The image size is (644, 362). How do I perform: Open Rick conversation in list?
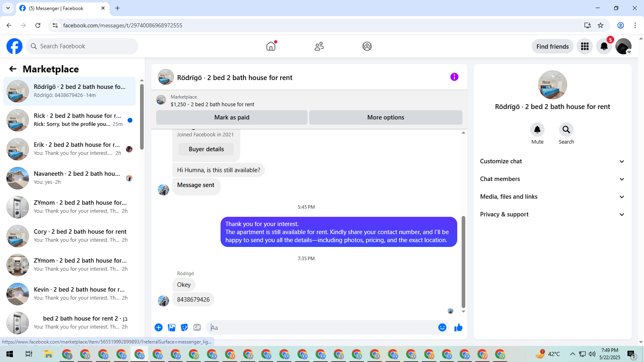pos(69,120)
